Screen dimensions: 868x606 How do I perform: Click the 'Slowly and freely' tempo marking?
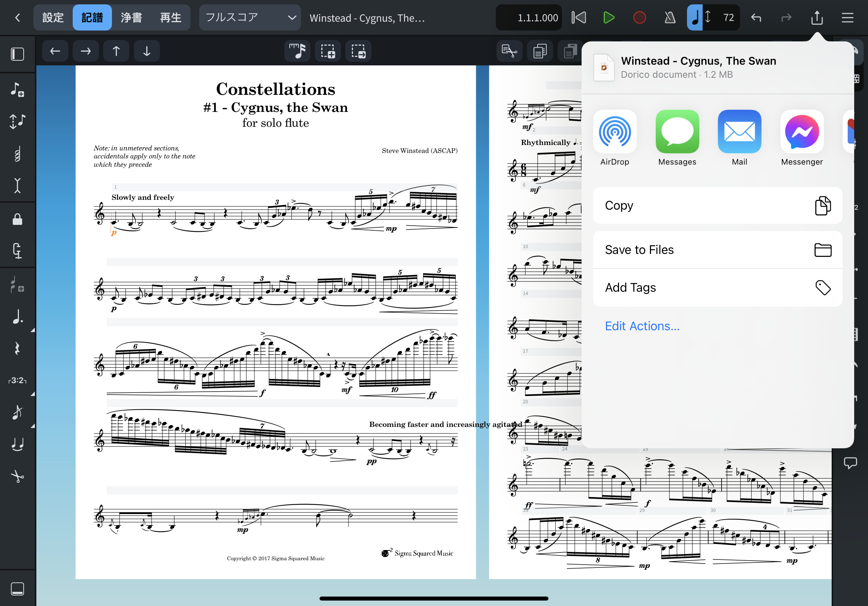pyautogui.click(x=142, y=197)
